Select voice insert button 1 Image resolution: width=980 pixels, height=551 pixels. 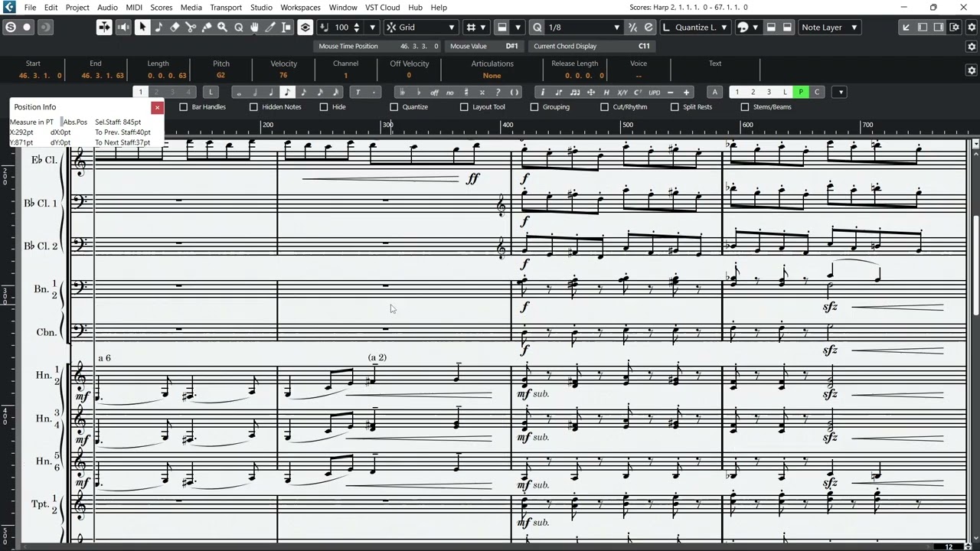(x=141, y=92)
